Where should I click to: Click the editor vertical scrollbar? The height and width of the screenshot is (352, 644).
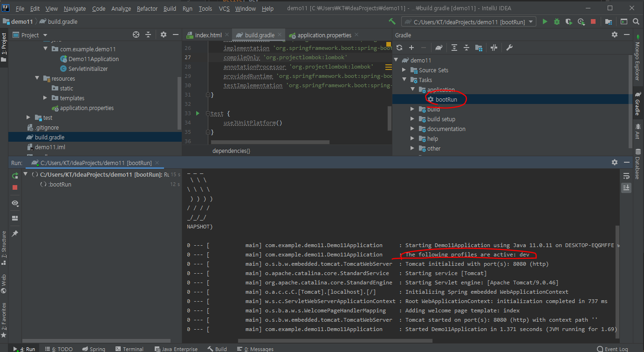coord(390,118)
